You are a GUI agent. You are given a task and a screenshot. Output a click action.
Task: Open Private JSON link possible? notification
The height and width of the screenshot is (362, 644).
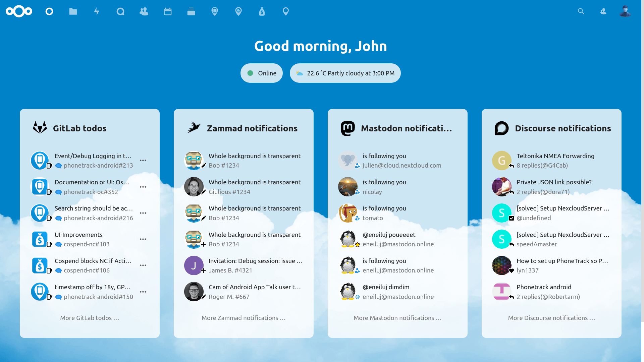(x=554, y=182)
